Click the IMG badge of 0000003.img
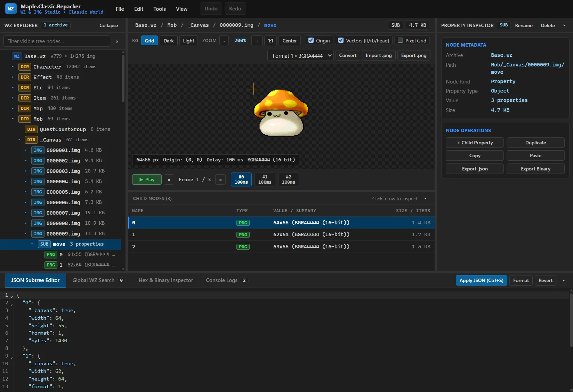The image size is (573, 392). point(38,171)
